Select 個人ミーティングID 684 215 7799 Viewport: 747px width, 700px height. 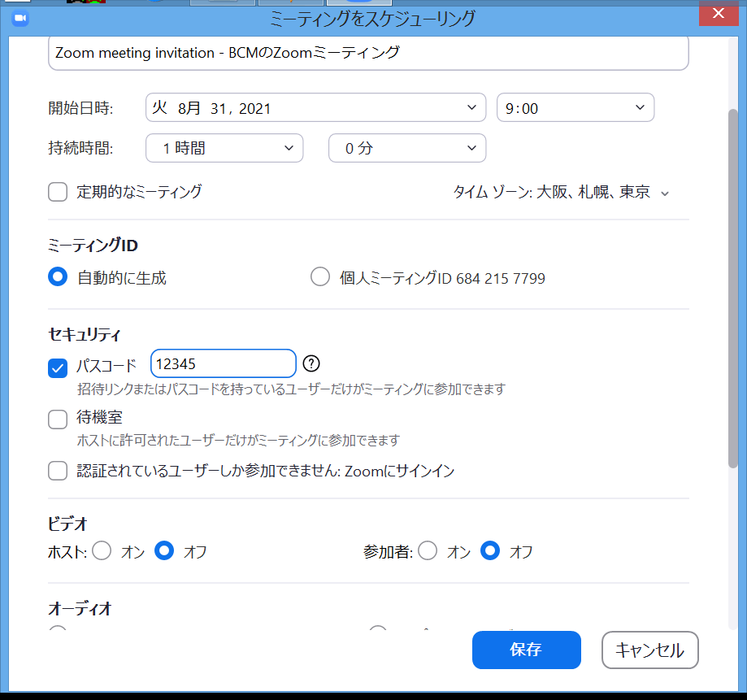tap(320, 276)
